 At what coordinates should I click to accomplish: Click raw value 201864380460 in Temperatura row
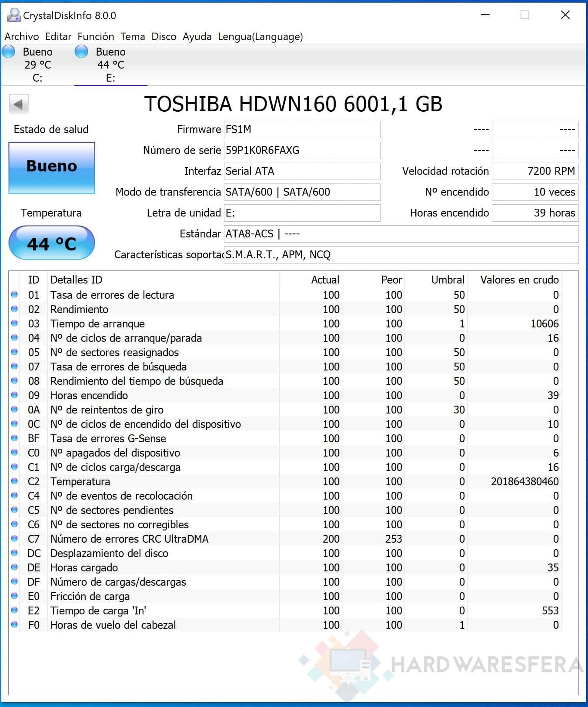click(525, 481)
